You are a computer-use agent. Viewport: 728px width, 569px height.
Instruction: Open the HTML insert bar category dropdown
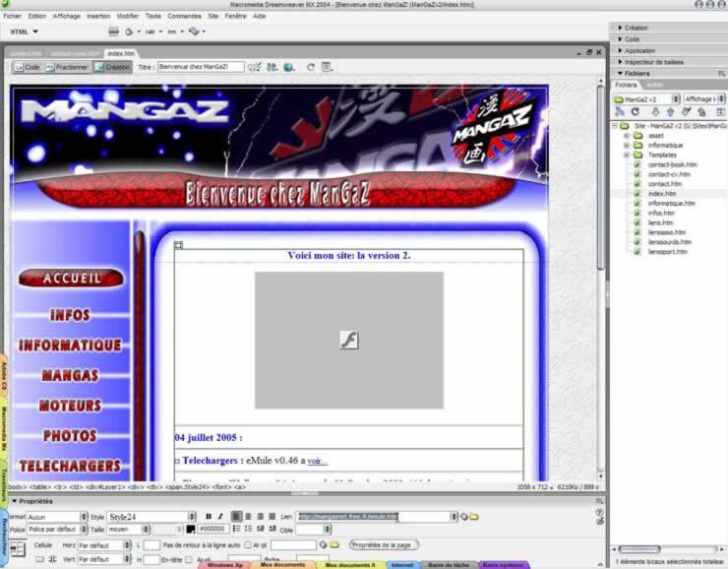[x=25, y=32]
